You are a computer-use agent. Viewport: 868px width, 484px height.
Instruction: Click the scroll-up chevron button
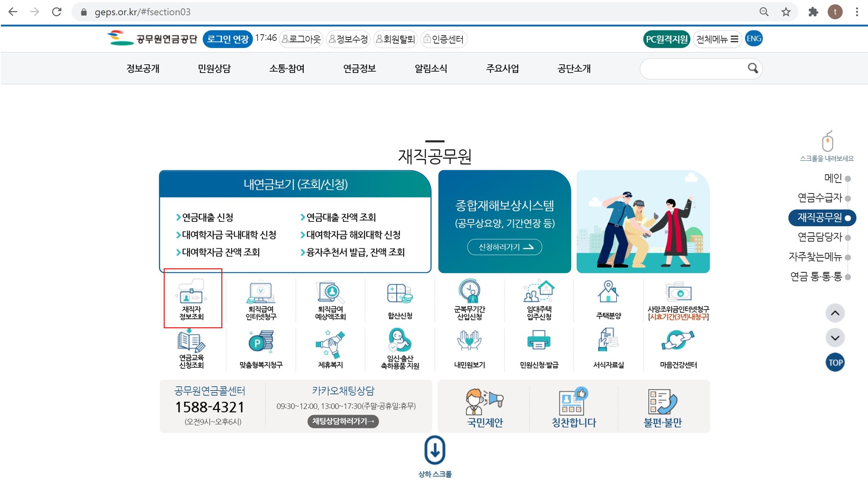tap(835, 313)
